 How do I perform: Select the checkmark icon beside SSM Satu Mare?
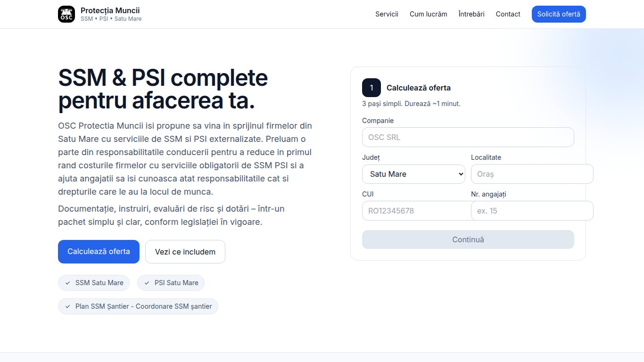coord(67,283)
